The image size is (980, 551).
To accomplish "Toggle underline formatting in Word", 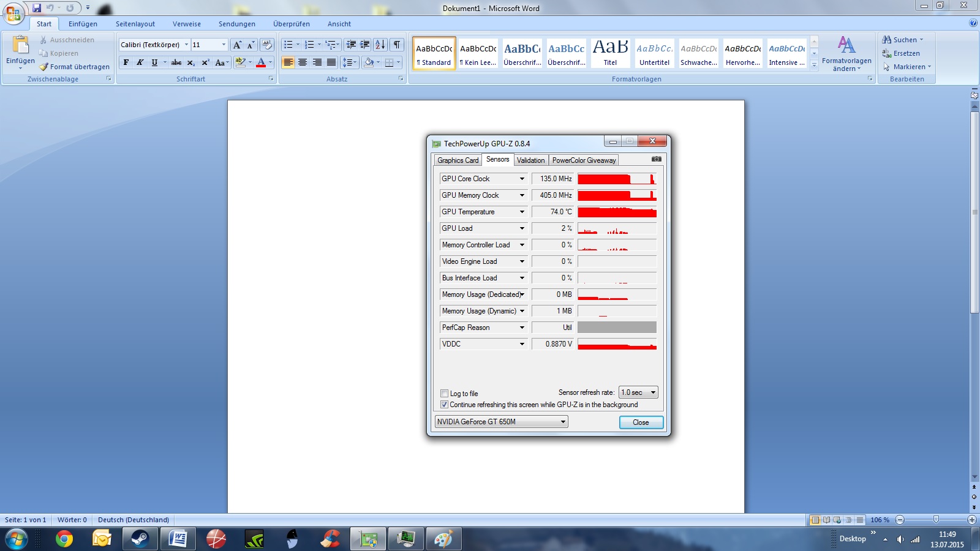I will [154, 62].
